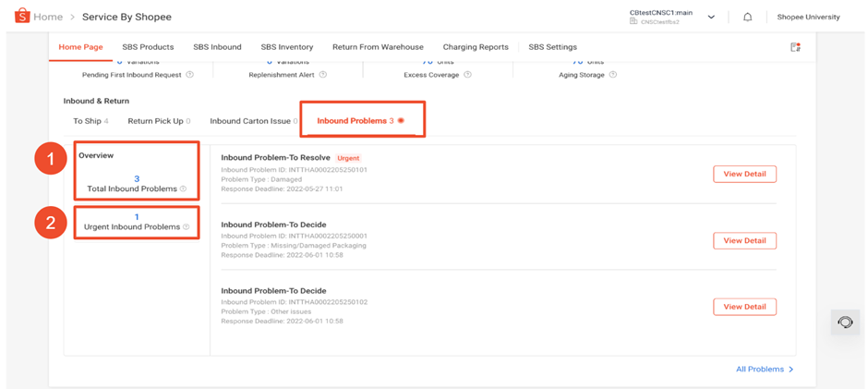868x389 pixels.
Task: Click 'Problem Type : Missing/Damaged Packaging' text
Action: coord(294,246)
